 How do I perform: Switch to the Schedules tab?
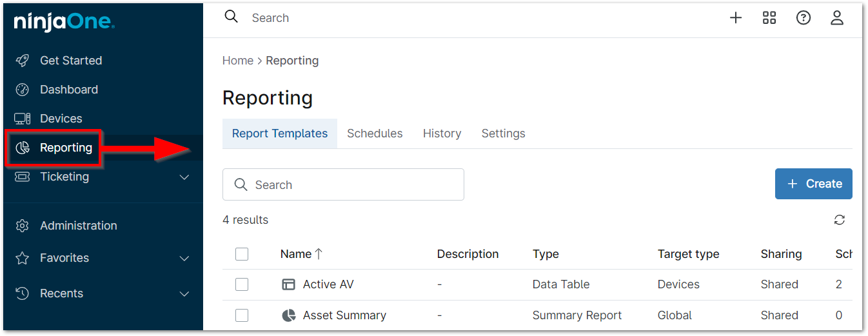(x=375, y=133)
